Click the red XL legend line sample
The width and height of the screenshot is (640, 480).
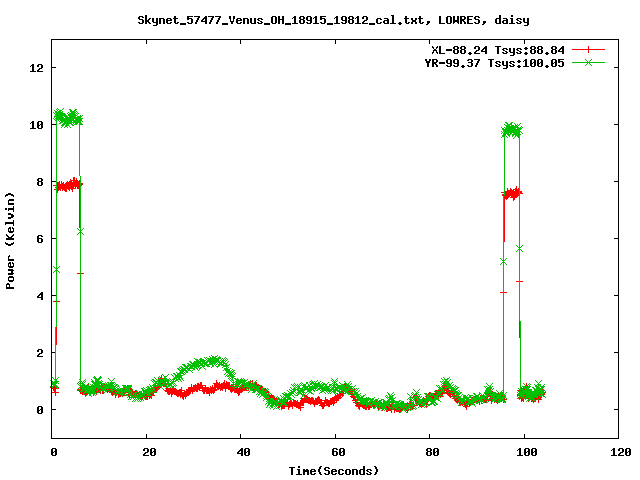click(x=588, y=50)
